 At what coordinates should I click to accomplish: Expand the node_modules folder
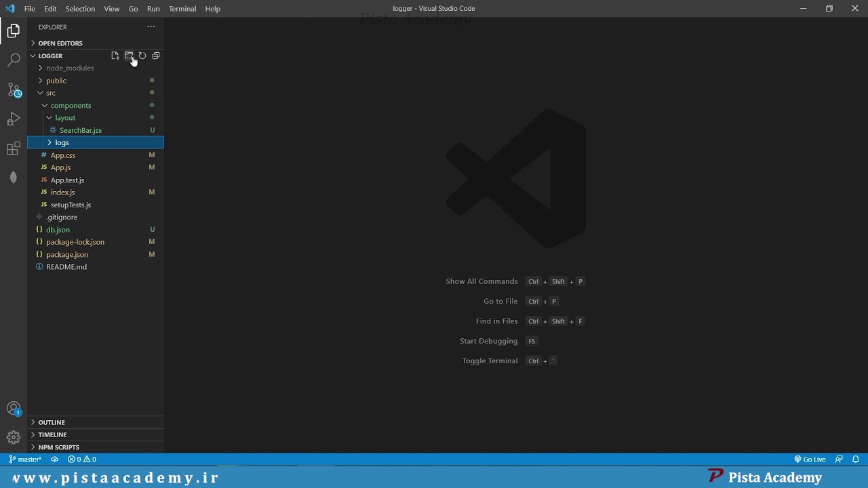click(96, 68)
